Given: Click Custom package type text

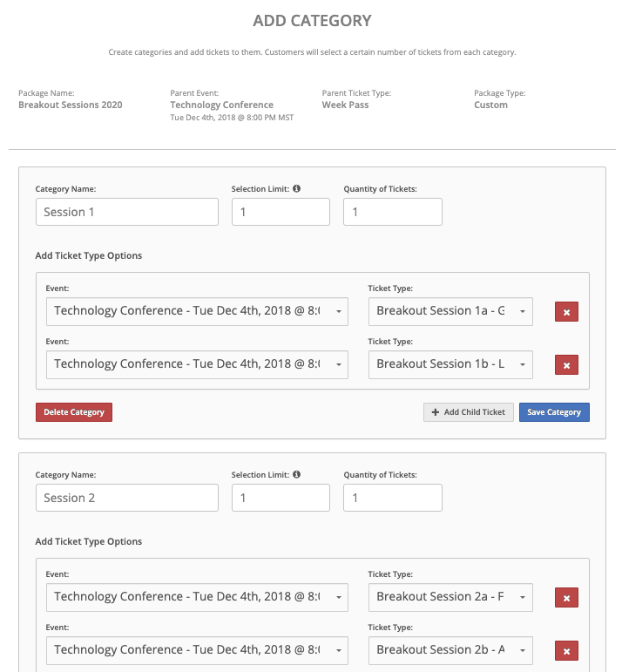Looking at the screenshot, I should pos(490,105).
